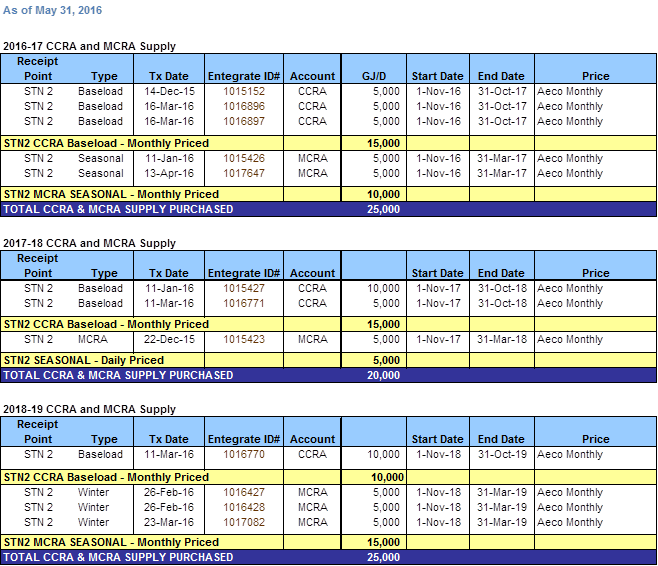Select the STN2 SEASONAL - Daily Priced row label
The image size is (658, 566).
(84, 360)
